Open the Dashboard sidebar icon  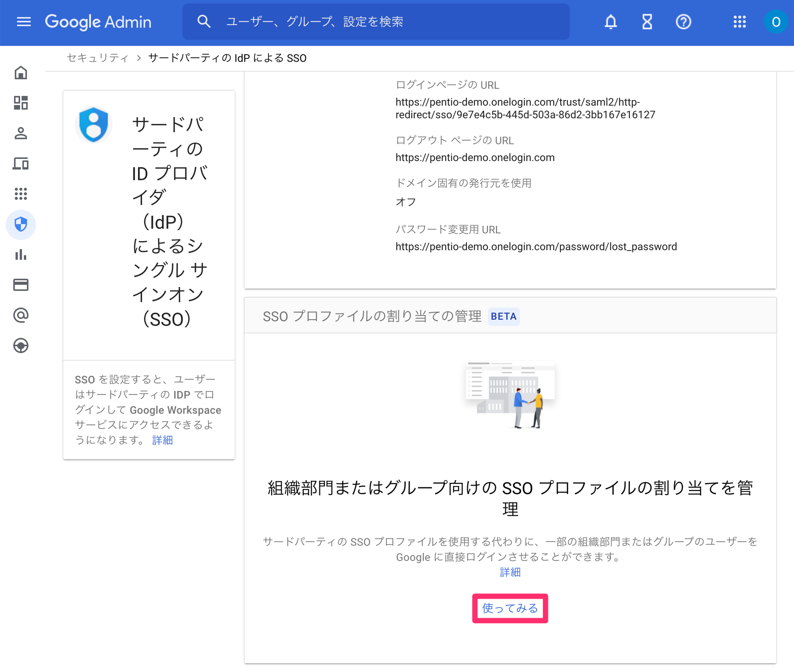click(x=21, y=103)
